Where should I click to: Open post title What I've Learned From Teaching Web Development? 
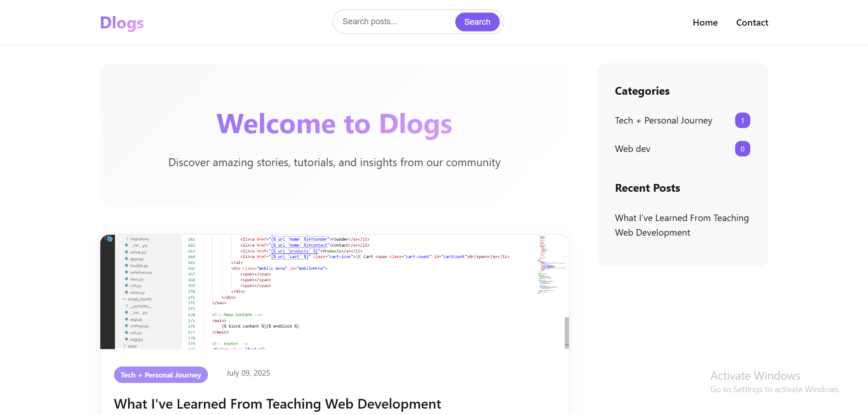(278, 404)
